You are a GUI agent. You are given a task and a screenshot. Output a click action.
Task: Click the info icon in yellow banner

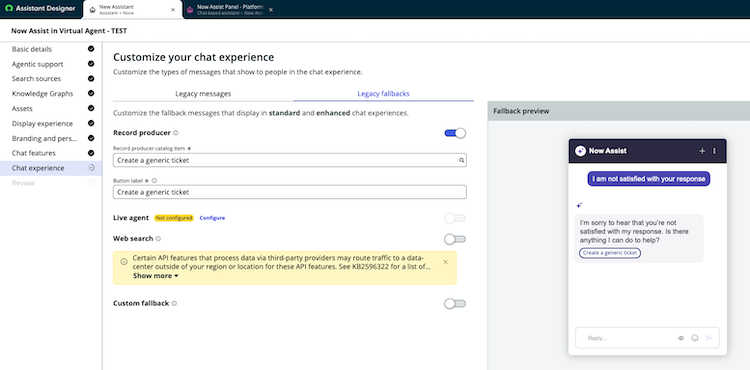[124, 261]
